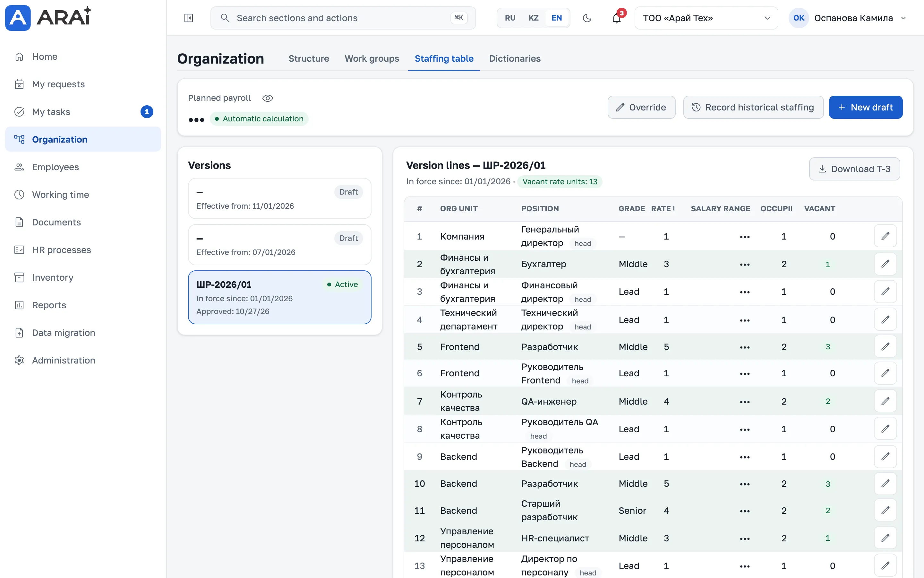Open Working time section

[83, 195]
